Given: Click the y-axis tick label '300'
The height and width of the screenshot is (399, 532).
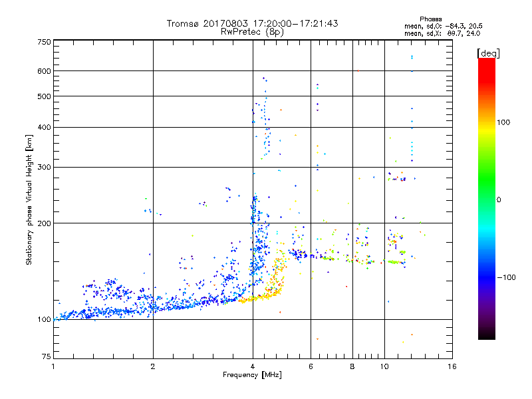Looking at the screenshot, I should pos(45,168).
